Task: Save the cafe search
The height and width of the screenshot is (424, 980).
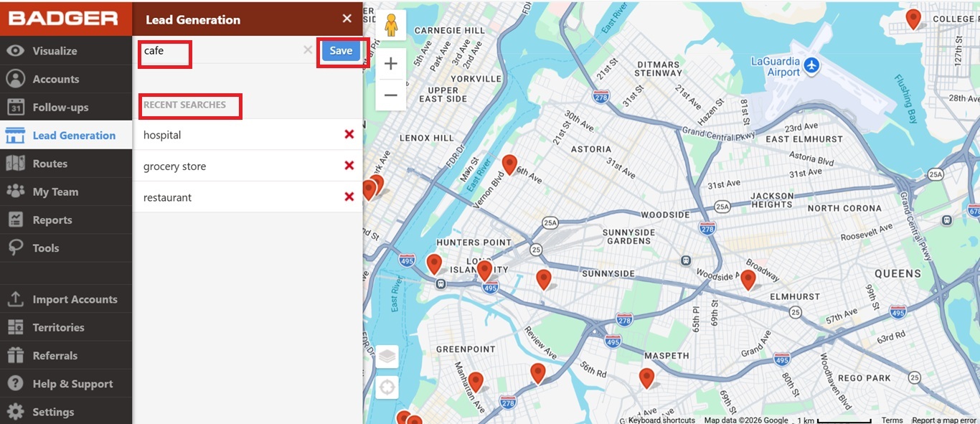Action: coord(341,50)
